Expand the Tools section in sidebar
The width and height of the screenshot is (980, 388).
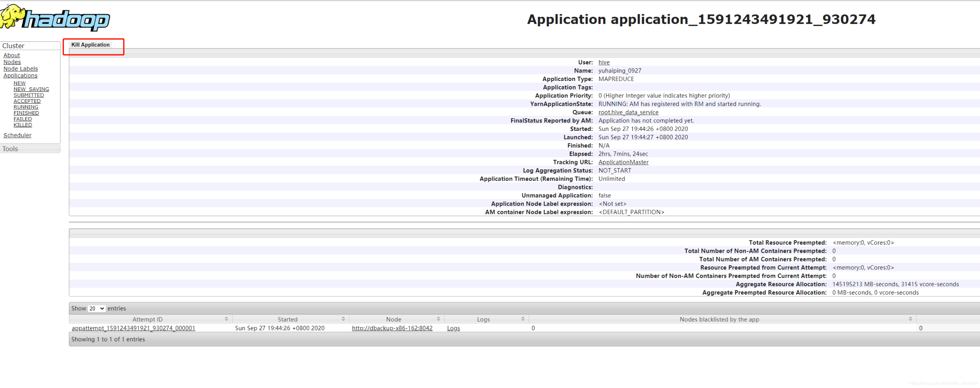click(x=10, y=149)
